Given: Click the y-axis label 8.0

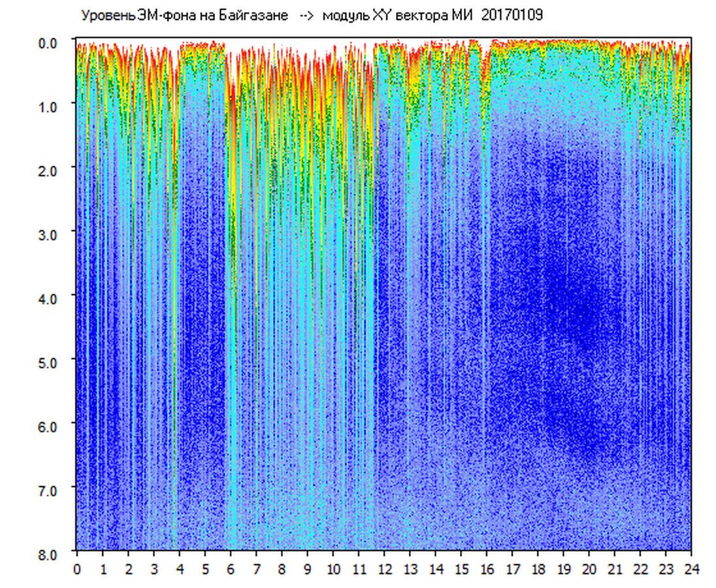Looking at the screenshot, I should pos(50,553).
